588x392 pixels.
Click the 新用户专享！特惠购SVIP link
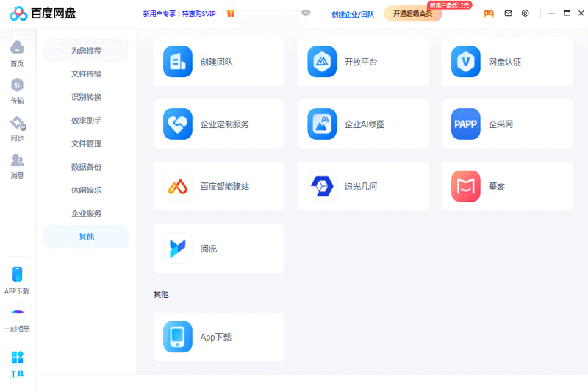click(179, 14)
